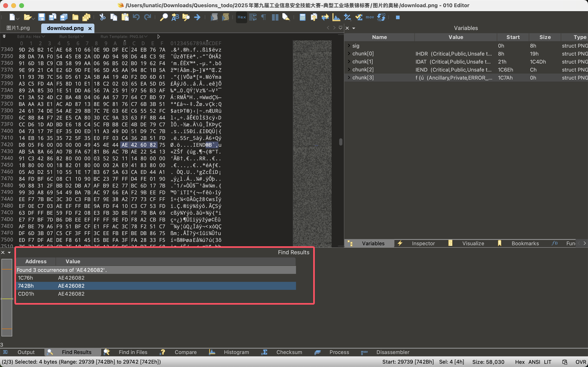Screen dimensions: 588x367
Task: Open the Bookmarks tab
Action: point(525,243)
